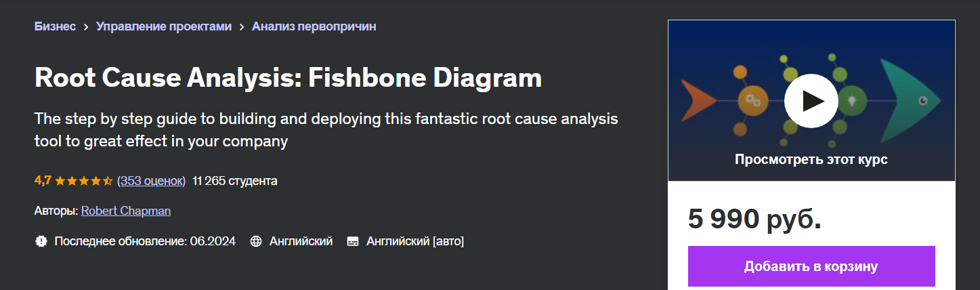Screen dimensions: 980x290
Task: Click the last update badge icon
Action: pos(41,241)
